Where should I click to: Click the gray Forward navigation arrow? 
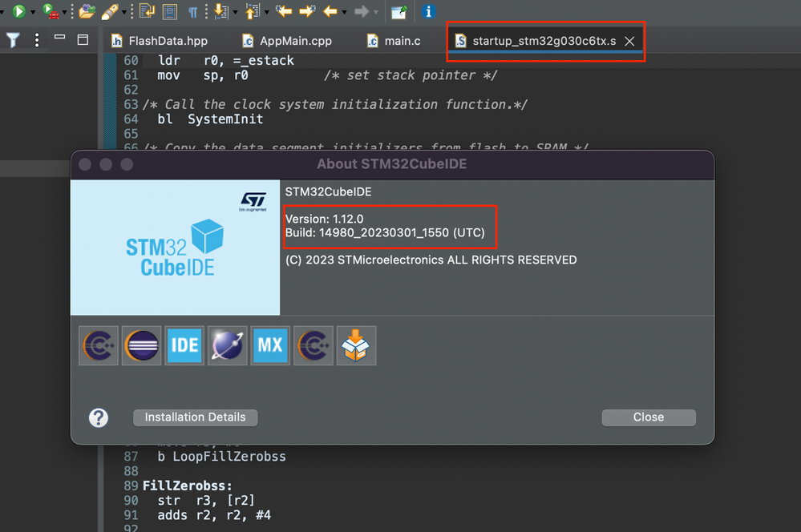point(362,10)
